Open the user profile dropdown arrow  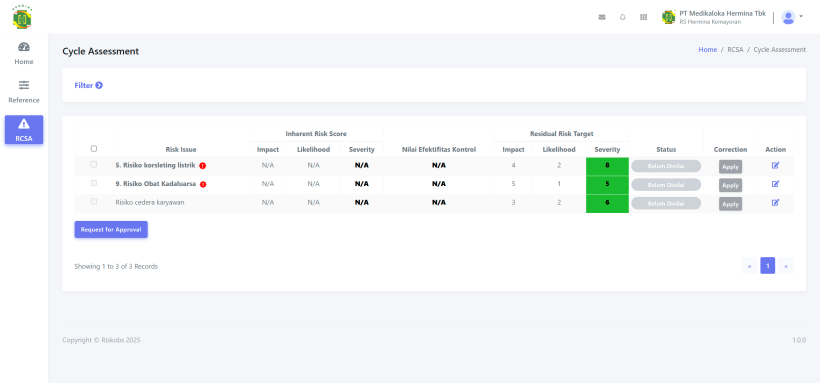801,17
